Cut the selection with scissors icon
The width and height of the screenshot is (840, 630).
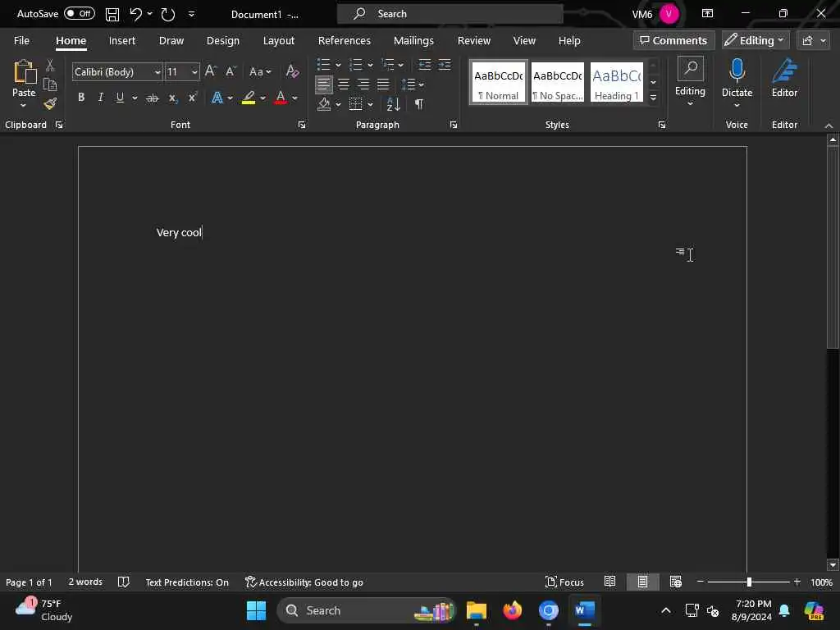(50, 66)
